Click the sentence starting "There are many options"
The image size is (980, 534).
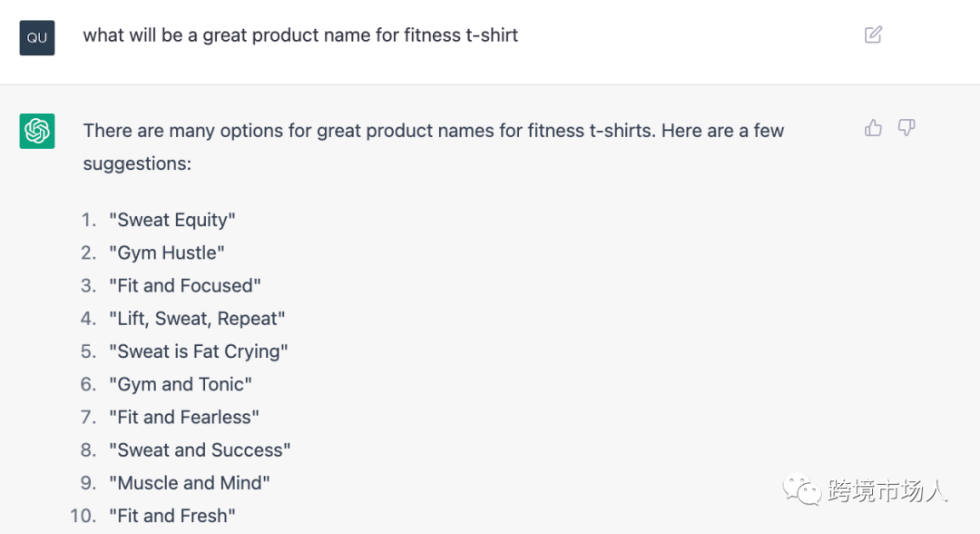tap(433, 131)
